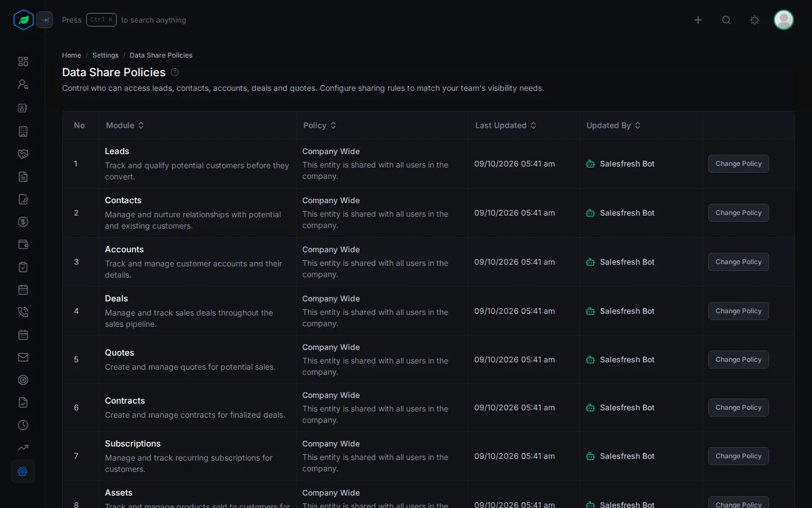The height and width of the screenshot is (508, 812).
Task: Click the plus add icon in header
Action: 698,20
